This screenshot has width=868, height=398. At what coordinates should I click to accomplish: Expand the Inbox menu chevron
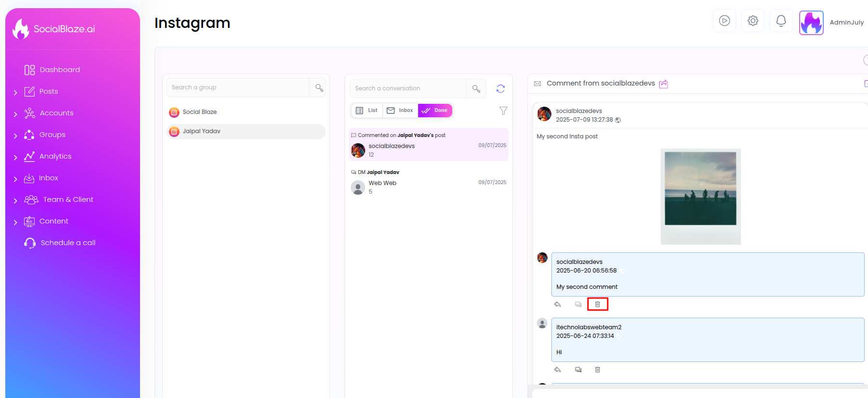pyautogui.click(x=15, y=179)
